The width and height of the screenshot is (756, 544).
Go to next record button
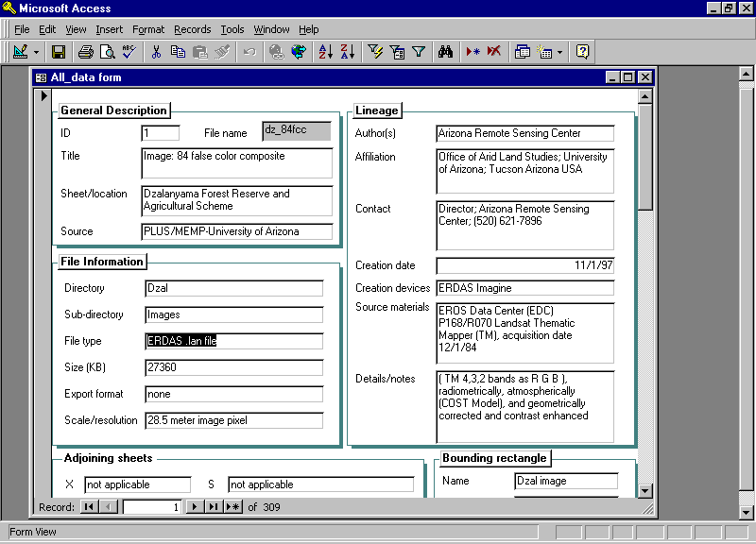[195, 507]
